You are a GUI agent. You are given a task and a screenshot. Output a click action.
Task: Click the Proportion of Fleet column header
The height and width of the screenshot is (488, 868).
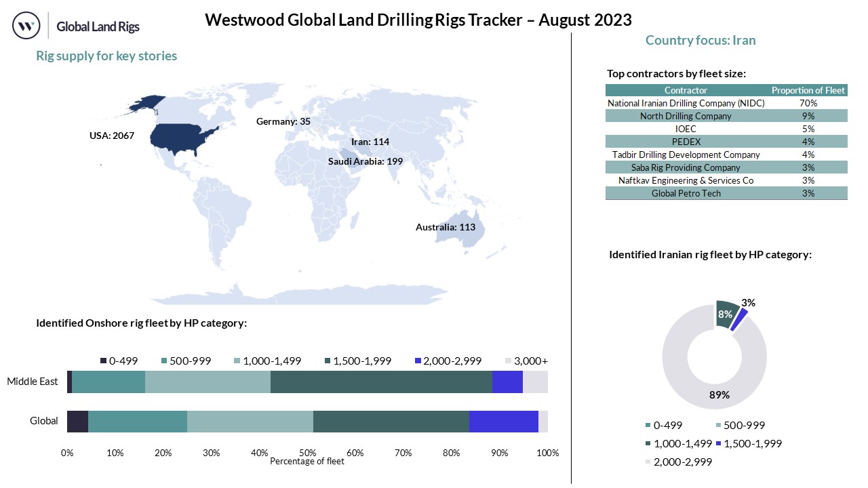pos(808,90)
